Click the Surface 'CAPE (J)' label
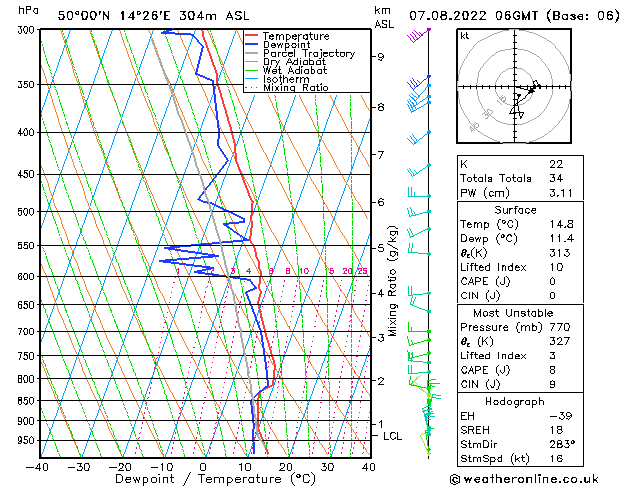Image resolution: width=629 pixels, height=486 pixels. coord(485,281)
